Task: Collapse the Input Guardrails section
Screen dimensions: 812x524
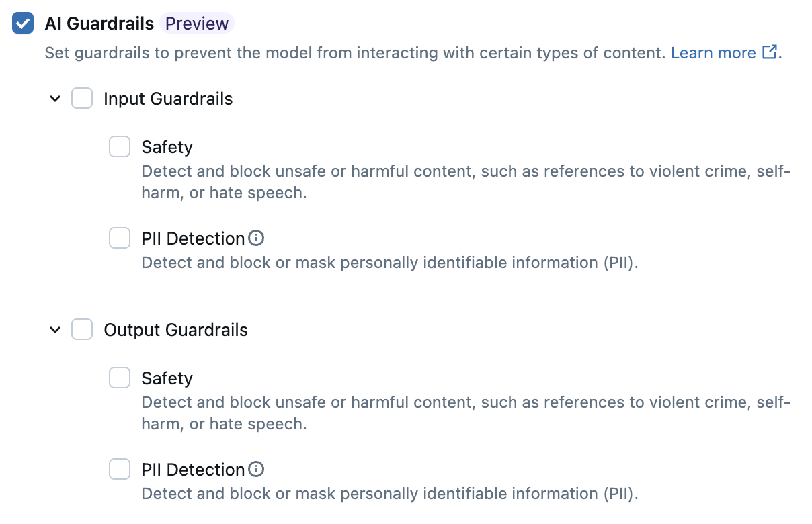Action: point(54,98)
